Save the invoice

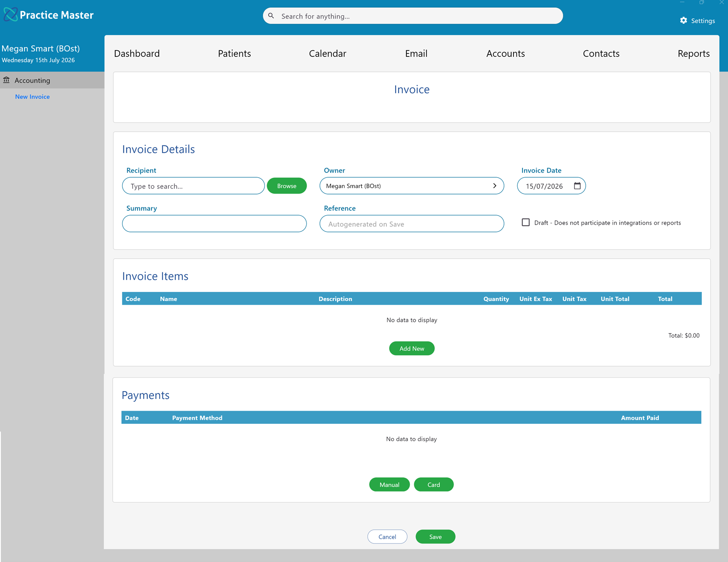tap(435, 537)
